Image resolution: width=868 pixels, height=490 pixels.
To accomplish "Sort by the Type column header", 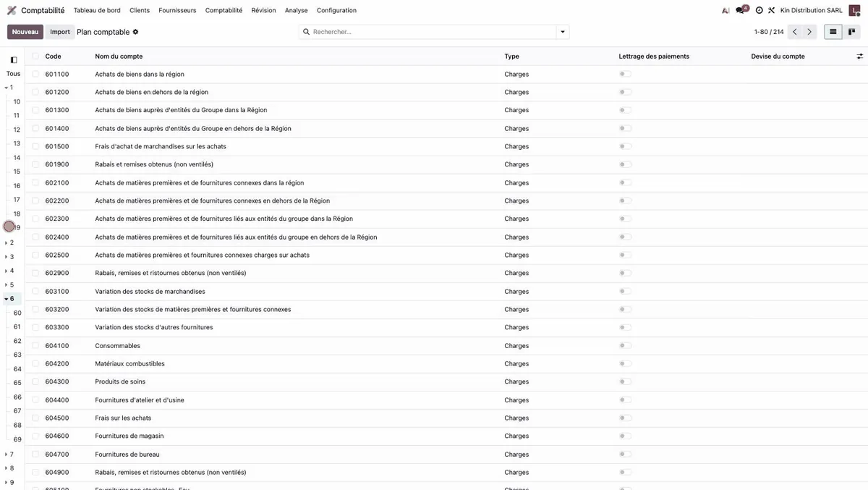I will pos(511,56).
